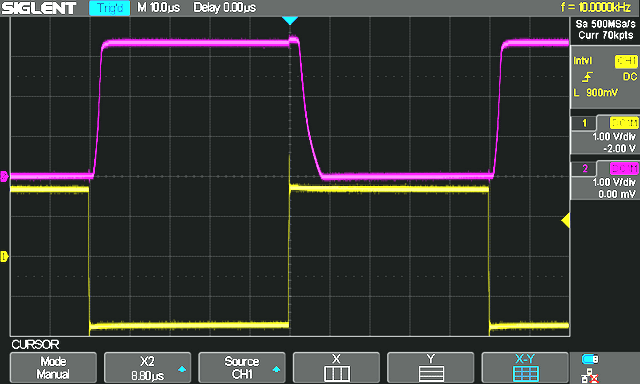Open the X2 cursor position selector
This screenshot has width=640, height=384.
(x=147, y=367)
